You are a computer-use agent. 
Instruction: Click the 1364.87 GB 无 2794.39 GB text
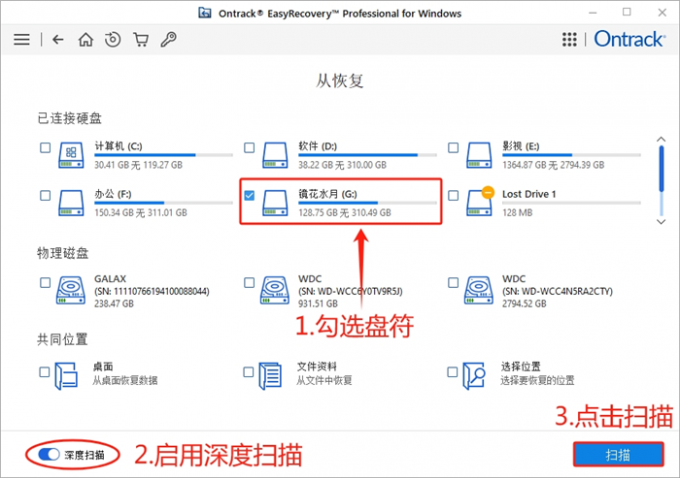click(553, 165)
